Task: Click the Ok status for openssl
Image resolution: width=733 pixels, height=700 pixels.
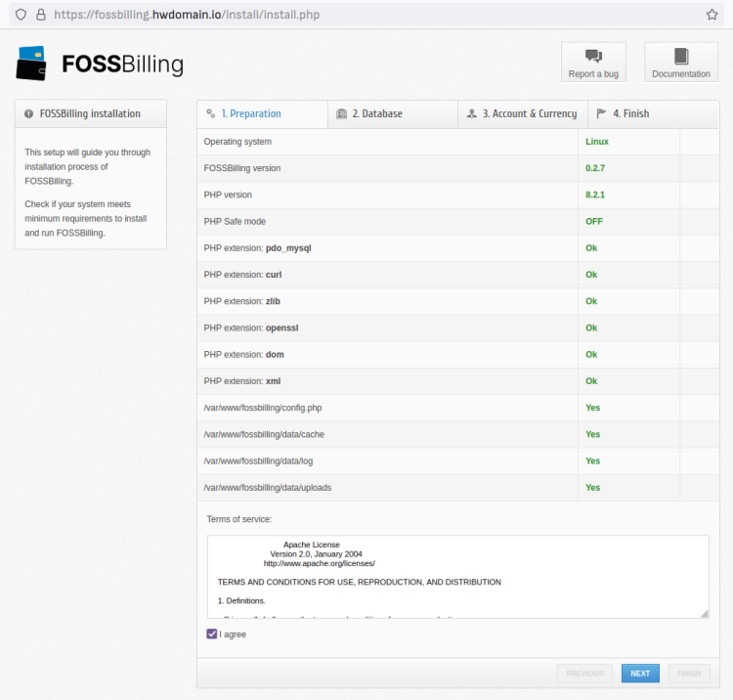Action: click(591, 328)
